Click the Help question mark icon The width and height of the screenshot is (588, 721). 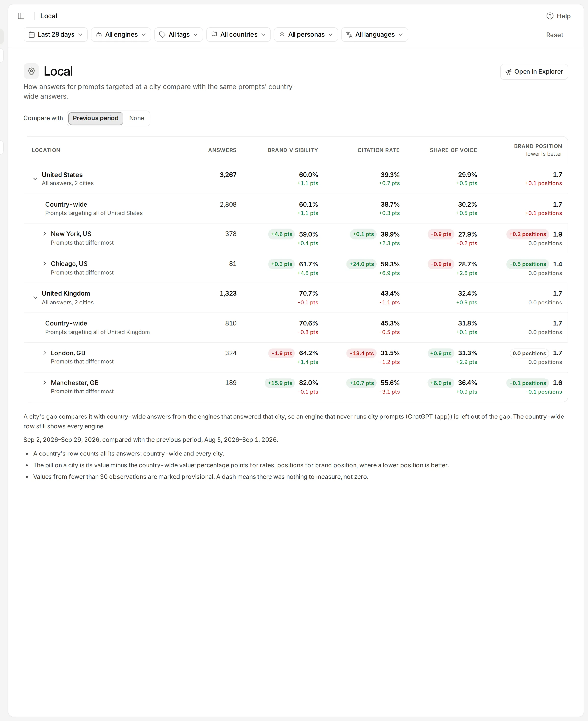[x=550, y=16]
